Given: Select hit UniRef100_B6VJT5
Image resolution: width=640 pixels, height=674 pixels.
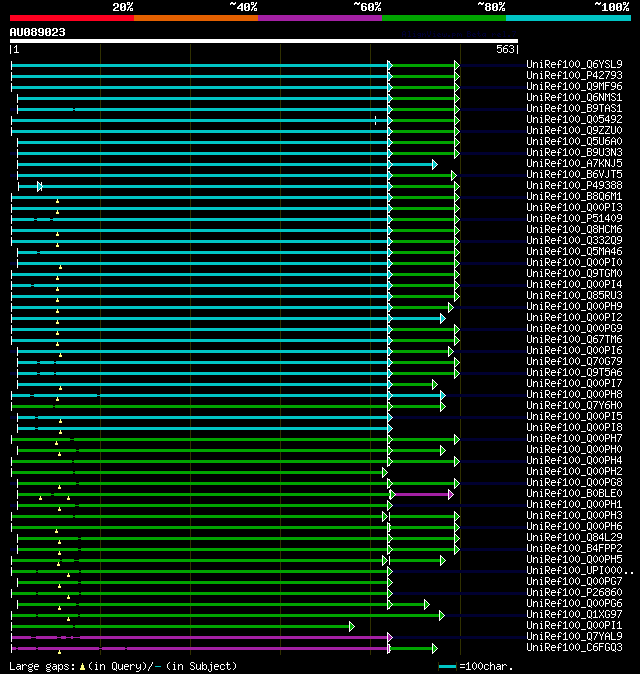Looking at the screenshot, I should click(x=574, y=175).
